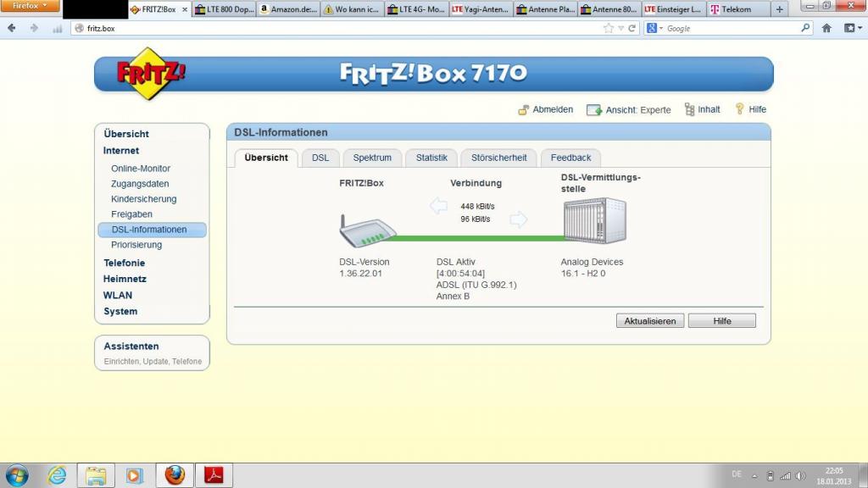Switch to Wo kann ic... browser tab
The image size is (868, 488).
352,9
